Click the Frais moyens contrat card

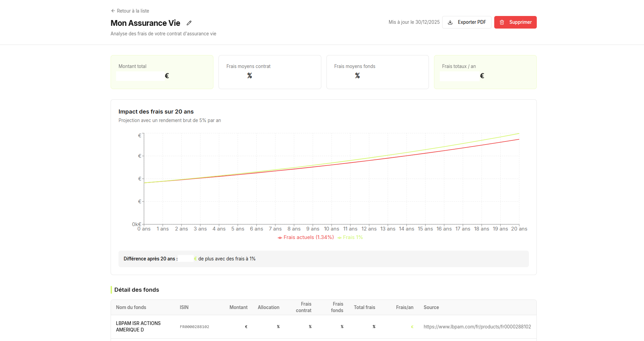tap(270, 72)
